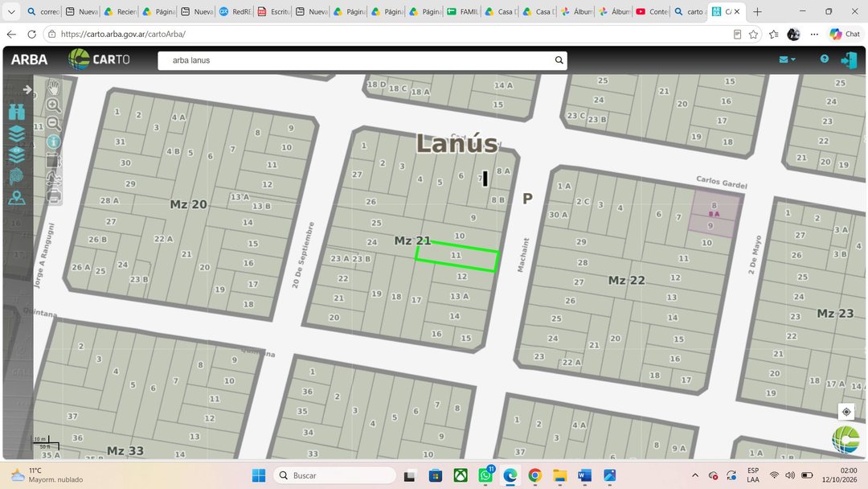
Task: Click the taskbar Buscar search box
Action: [334, 475]
